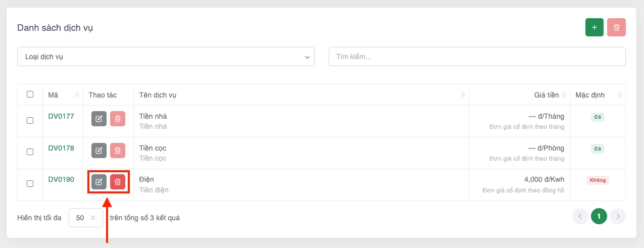Delete the DV0178 Tiền cọc service
Viewport: 644px width, 248px height.
[118, 151]
